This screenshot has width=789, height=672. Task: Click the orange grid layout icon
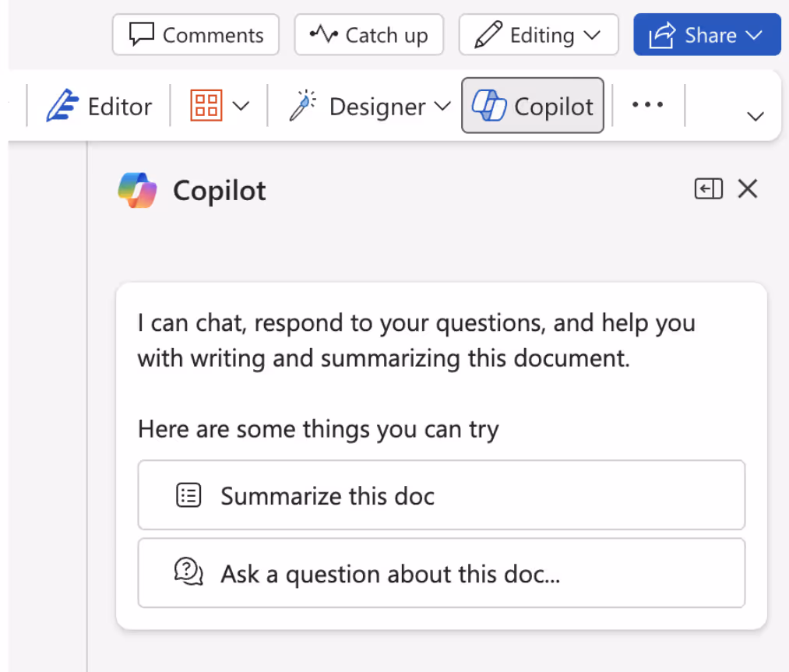206,104
